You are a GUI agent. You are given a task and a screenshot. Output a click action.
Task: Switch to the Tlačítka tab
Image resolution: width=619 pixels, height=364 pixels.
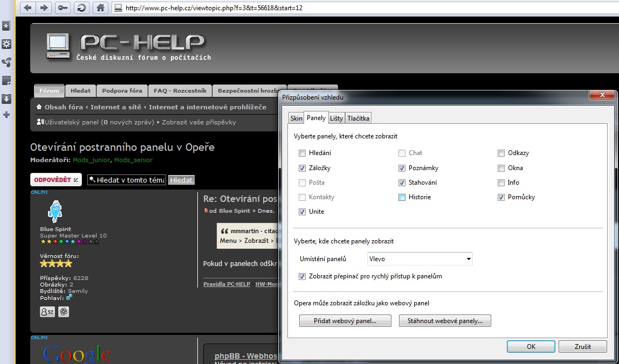359,118
